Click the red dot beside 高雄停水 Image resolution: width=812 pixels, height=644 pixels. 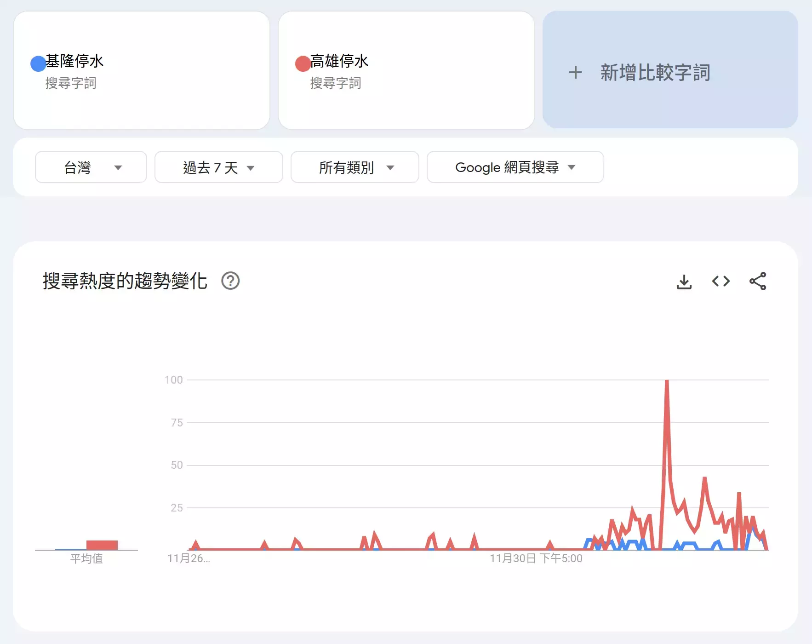coord(303,63)
